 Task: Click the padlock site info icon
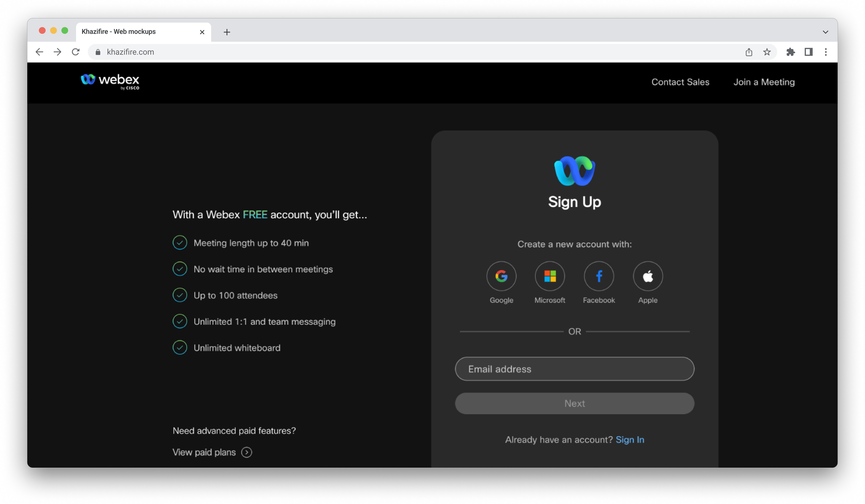point(98,52)
